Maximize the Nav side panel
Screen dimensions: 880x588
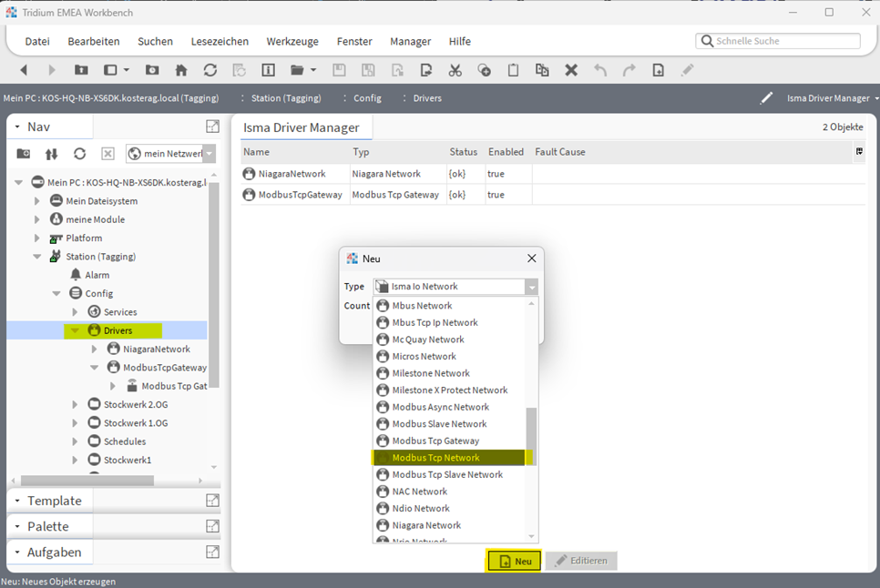click(212, 127)
